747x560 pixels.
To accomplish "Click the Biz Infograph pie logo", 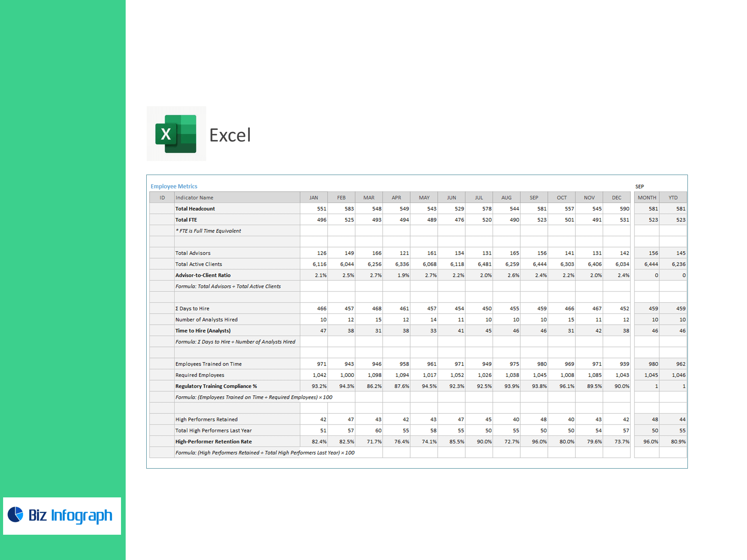I will pyautogui.click(x=16, y=514).
